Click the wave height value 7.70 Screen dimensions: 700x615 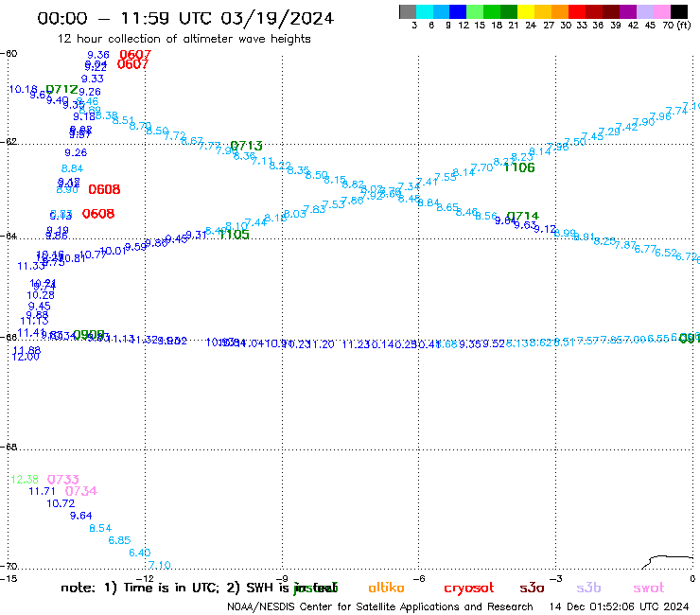click(x=481, y=167)
